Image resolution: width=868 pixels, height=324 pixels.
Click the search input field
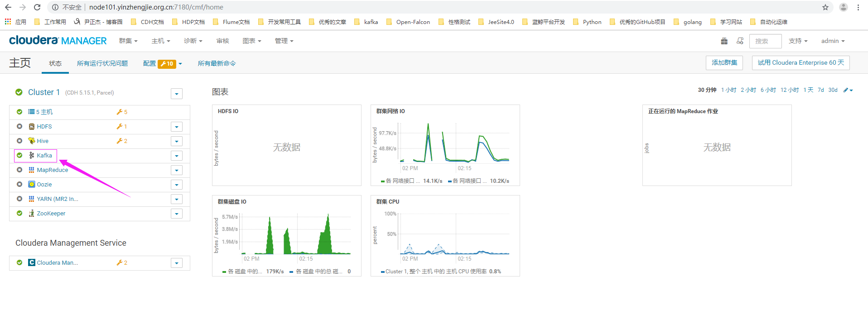pos(765,41)
